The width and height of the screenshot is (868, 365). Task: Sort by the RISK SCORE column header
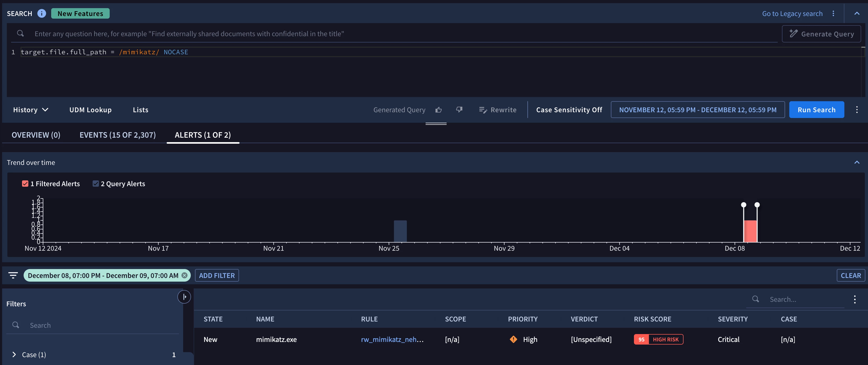(652, 319)
